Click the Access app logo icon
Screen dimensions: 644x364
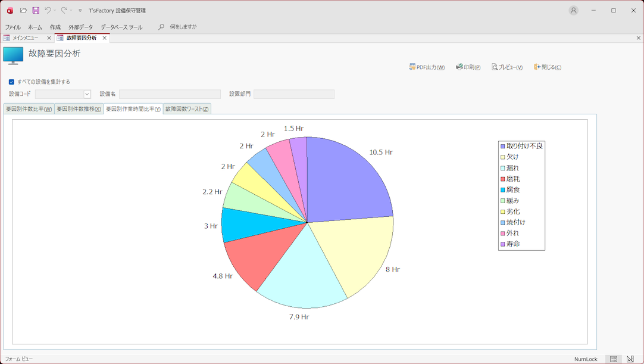10,10
